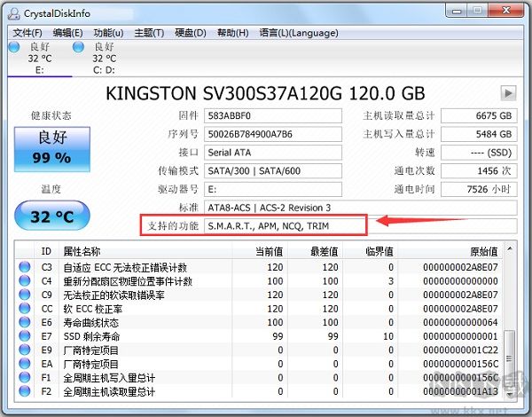Click the 属性名称 column header
This screenshot has width=532, height=417.
[145, 251]
